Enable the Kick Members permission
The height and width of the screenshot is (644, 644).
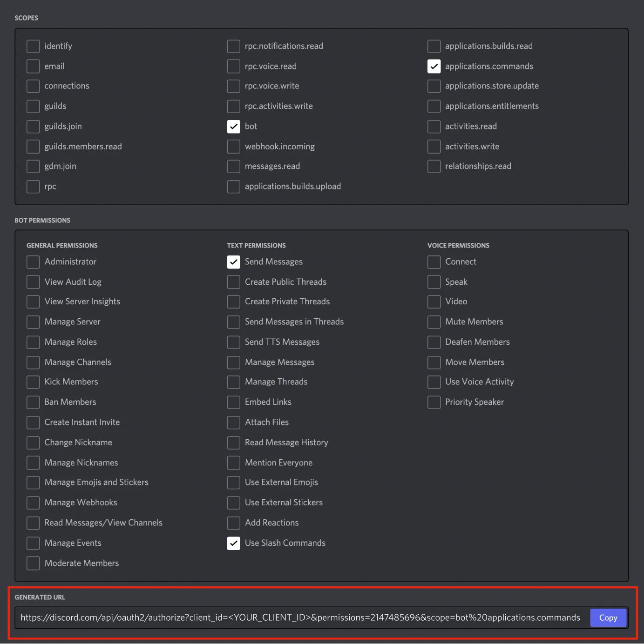point(33,382)
